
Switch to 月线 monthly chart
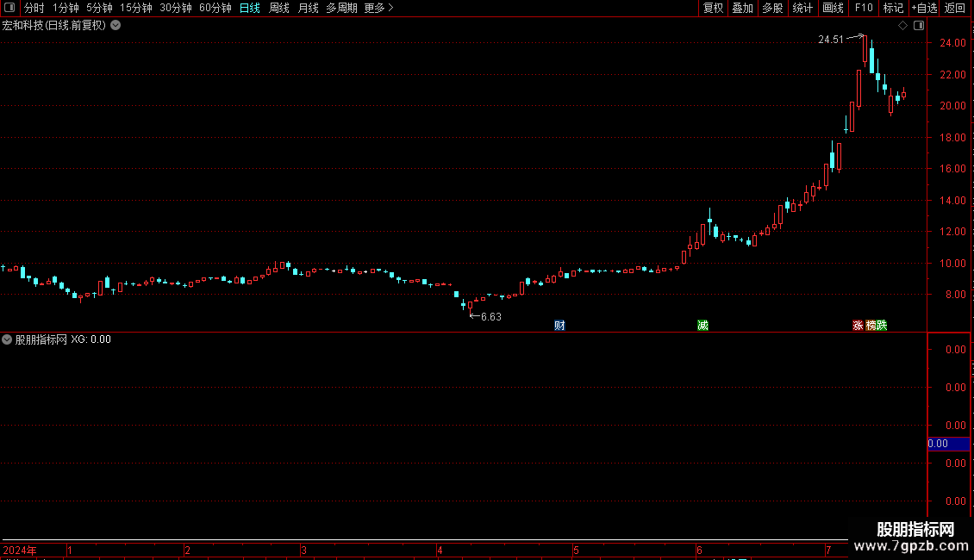click(308, 8)
